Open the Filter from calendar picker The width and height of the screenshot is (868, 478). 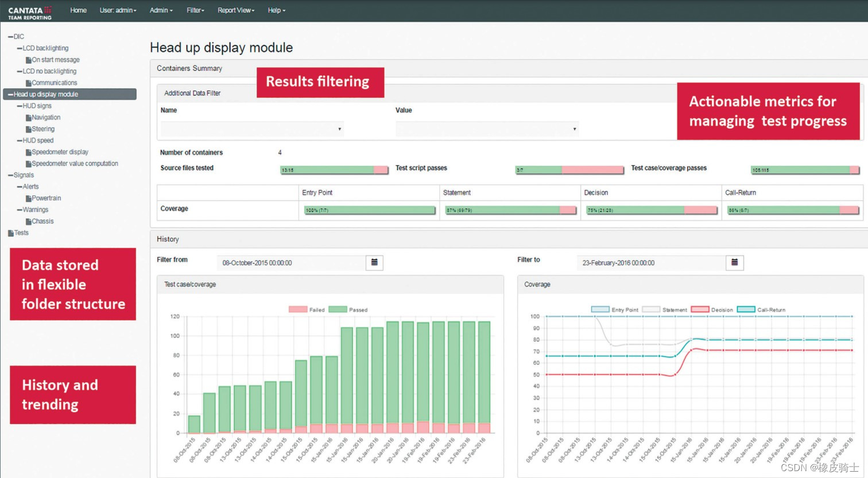coord(374,262)
